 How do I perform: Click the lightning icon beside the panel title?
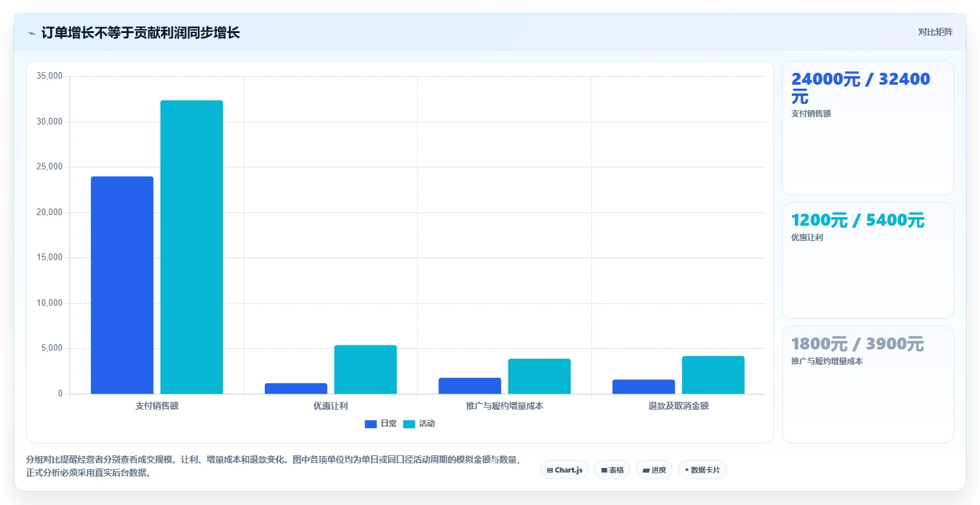click(31, 33)
